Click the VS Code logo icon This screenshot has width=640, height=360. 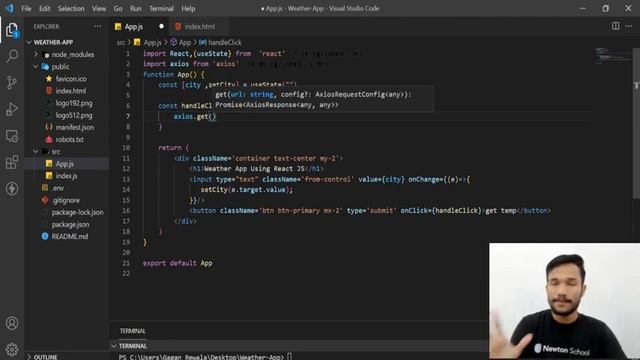coord(9,8)
